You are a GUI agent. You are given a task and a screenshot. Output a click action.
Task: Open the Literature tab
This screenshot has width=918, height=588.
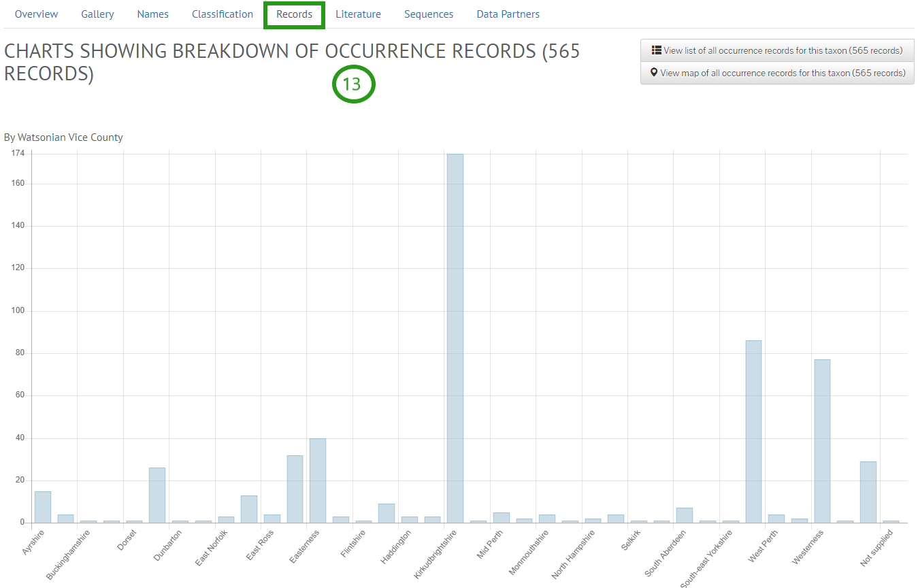358,14
